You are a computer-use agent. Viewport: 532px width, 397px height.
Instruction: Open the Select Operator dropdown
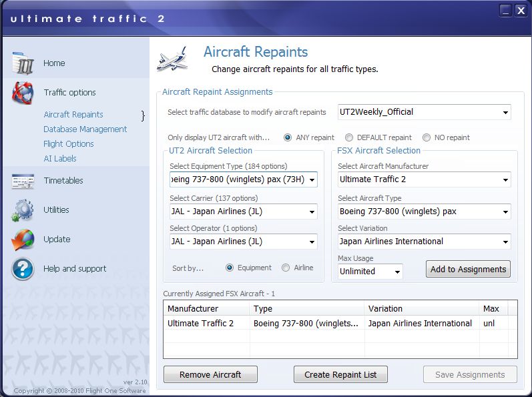tap(243, 242)
